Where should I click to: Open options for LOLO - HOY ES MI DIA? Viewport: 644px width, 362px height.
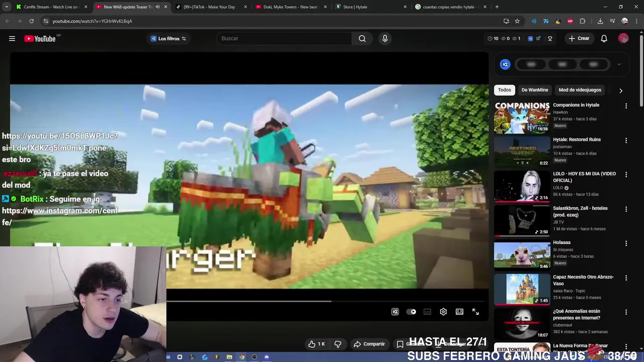(x=626, y=174)
